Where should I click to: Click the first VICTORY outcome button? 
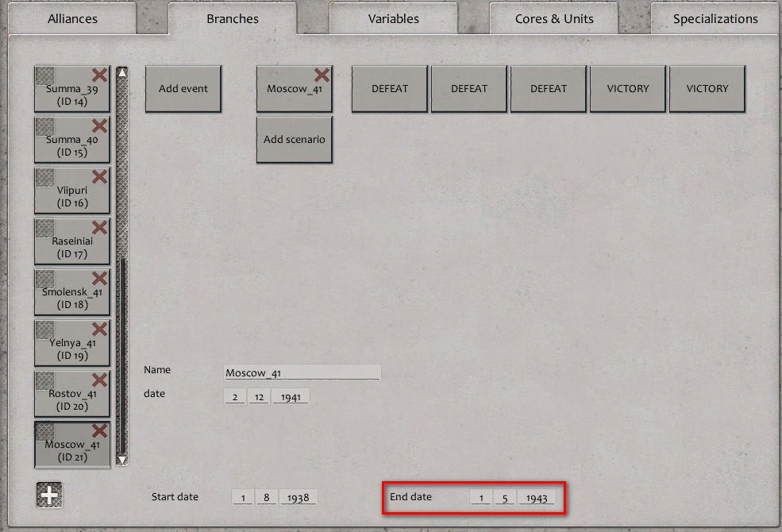point(627,89)
